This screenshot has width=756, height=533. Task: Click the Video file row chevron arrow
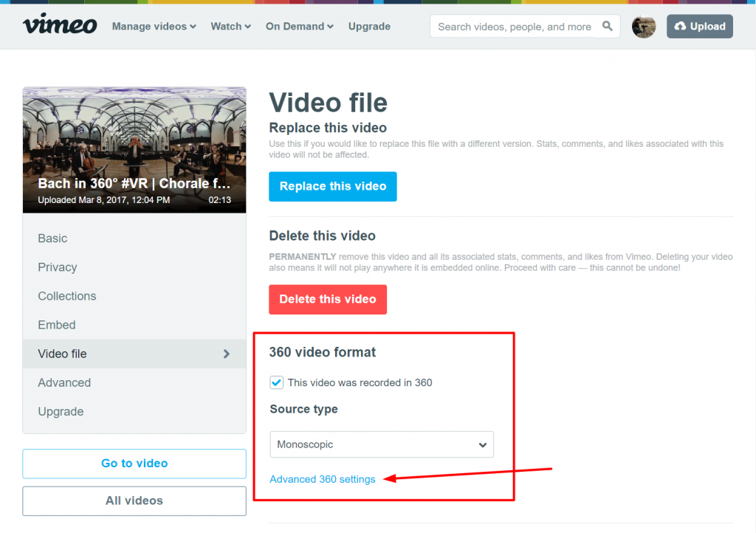pos(227,354)
